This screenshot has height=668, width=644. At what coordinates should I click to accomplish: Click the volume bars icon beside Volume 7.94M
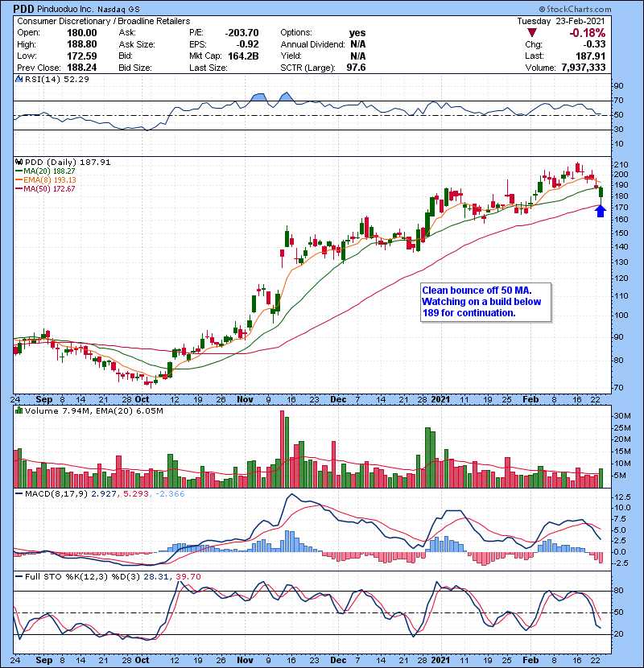coord(19,410)
